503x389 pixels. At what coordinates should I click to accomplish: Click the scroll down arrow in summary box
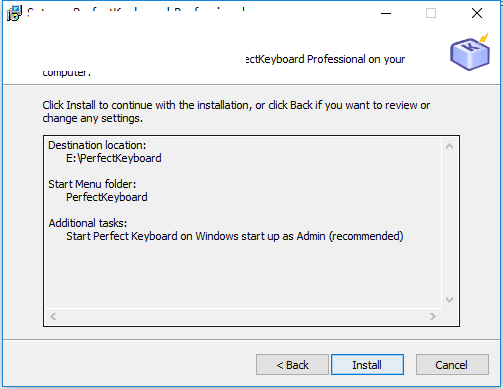pyautogui.click(x=449, y=300)
